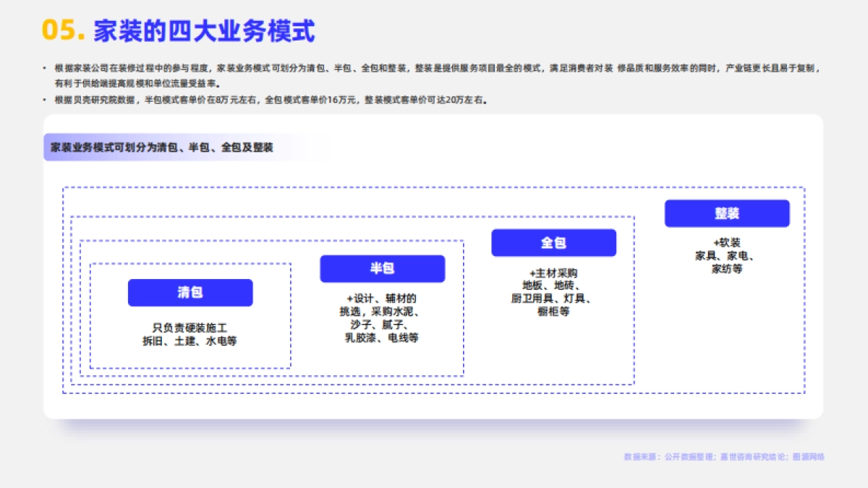Click the orange 05. number in the title
Screen dimensions: 868x488
click(x=61, y=30)
